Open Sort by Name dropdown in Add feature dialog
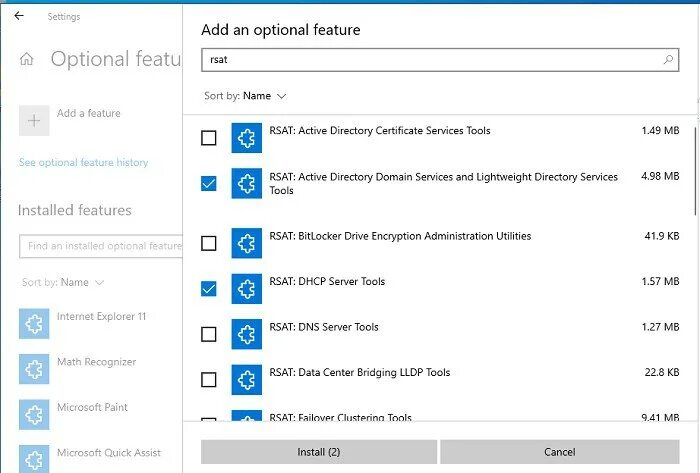This screenshot has width=700, height=473. [245, 96]
